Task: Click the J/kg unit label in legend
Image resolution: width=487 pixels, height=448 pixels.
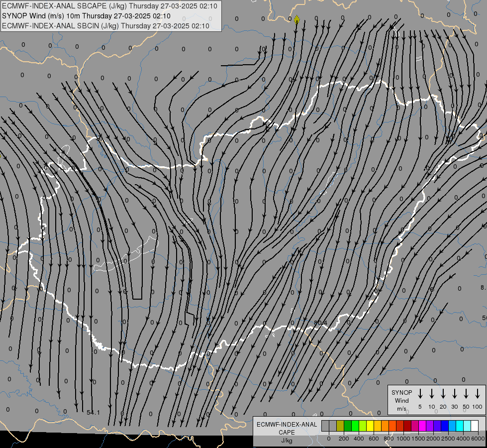Action: 287,441
